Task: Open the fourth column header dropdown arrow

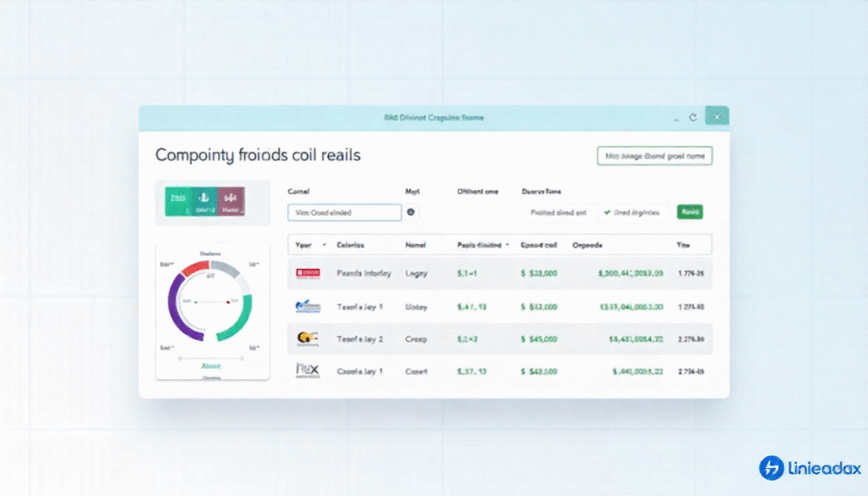Action: coord(507,245)
